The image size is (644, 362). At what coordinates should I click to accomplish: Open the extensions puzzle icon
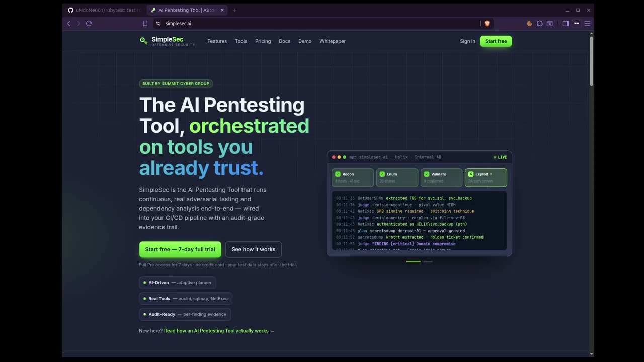[x=540, y=23]
